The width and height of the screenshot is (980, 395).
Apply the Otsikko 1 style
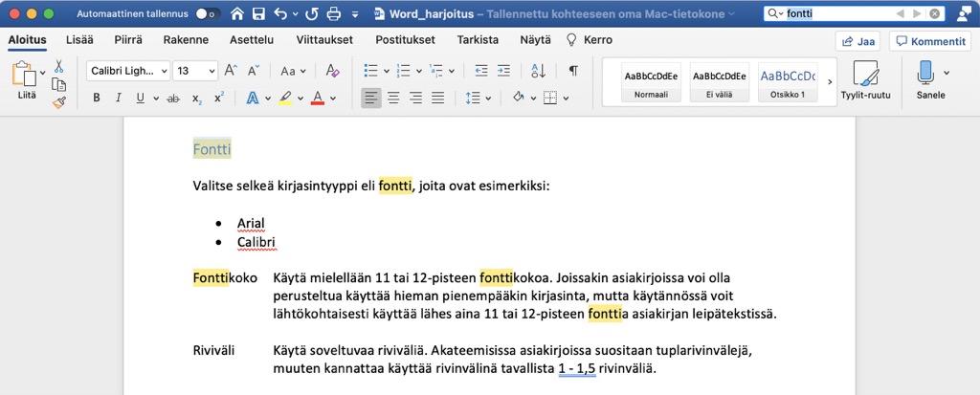pyautogui.click(x=789, y=82)
